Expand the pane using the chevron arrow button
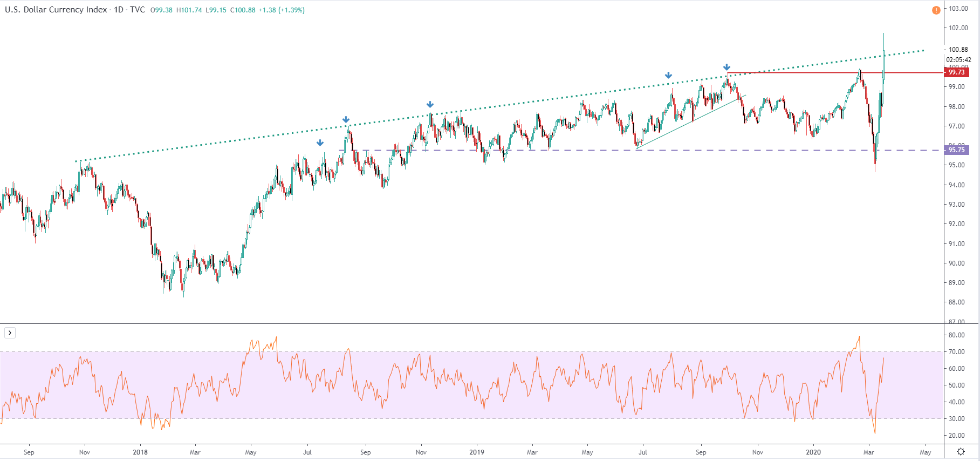Screen dimensions: 980x461 (x=10, y=333)
